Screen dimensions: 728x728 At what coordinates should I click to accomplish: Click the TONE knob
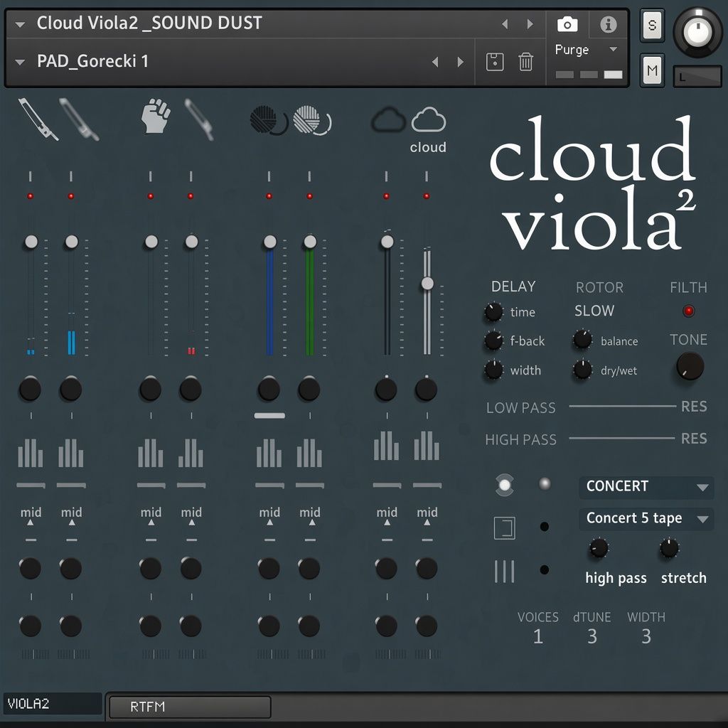tap(690, 366)
